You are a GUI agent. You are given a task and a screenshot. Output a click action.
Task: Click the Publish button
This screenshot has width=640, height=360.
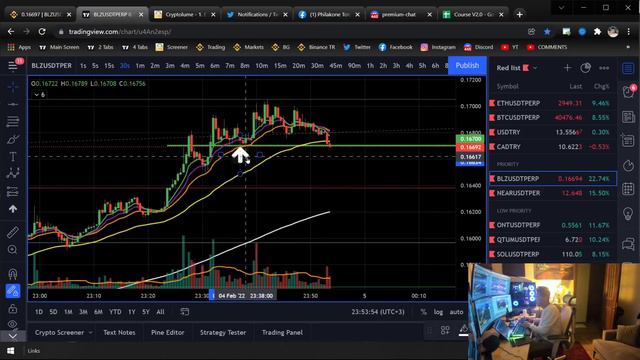coord(467,66)
